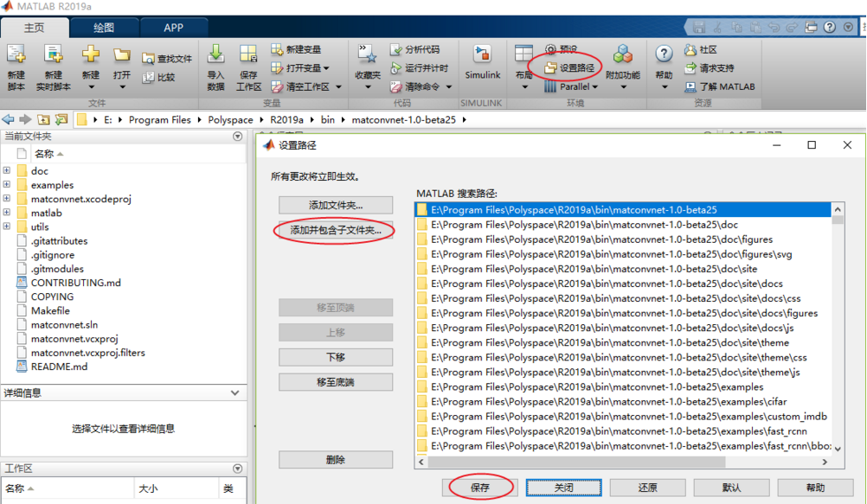Click Run and Time (运行并计时)
This screenshot has width=867, height=504.
(x=419, y=68)
